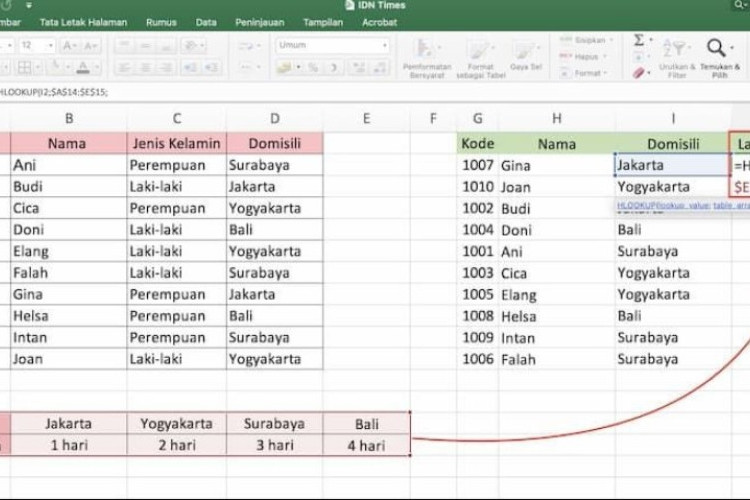Select column B header
This screenshot has height=500, width=750.
pos(69,119)
